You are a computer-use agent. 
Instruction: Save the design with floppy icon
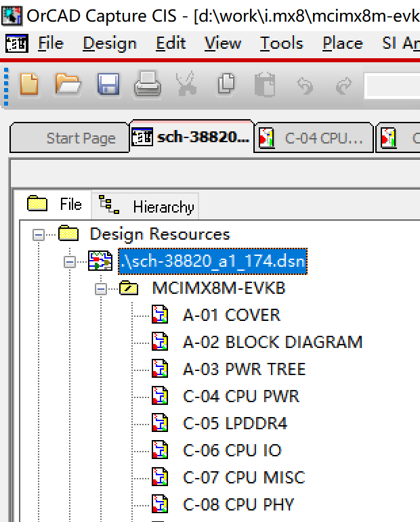click(x=108, y=84)
